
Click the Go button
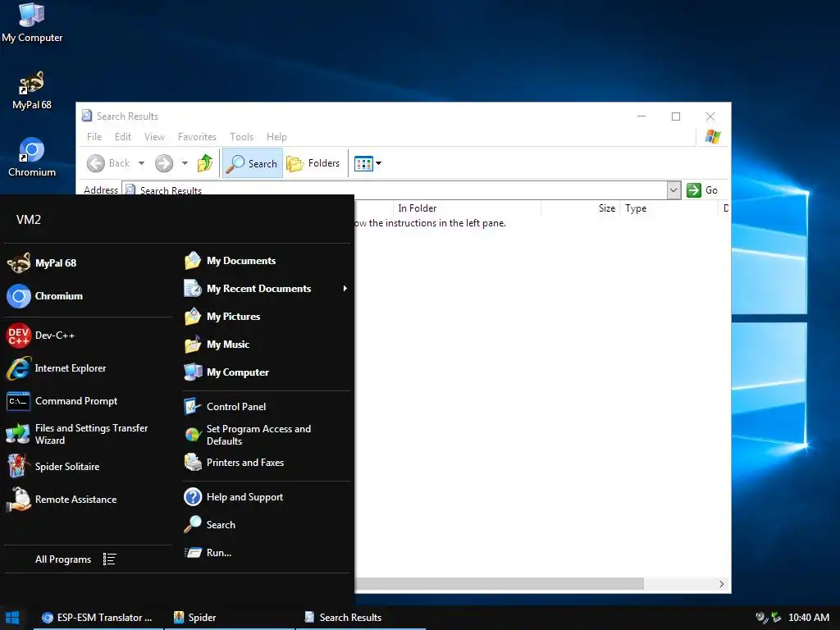702,190
